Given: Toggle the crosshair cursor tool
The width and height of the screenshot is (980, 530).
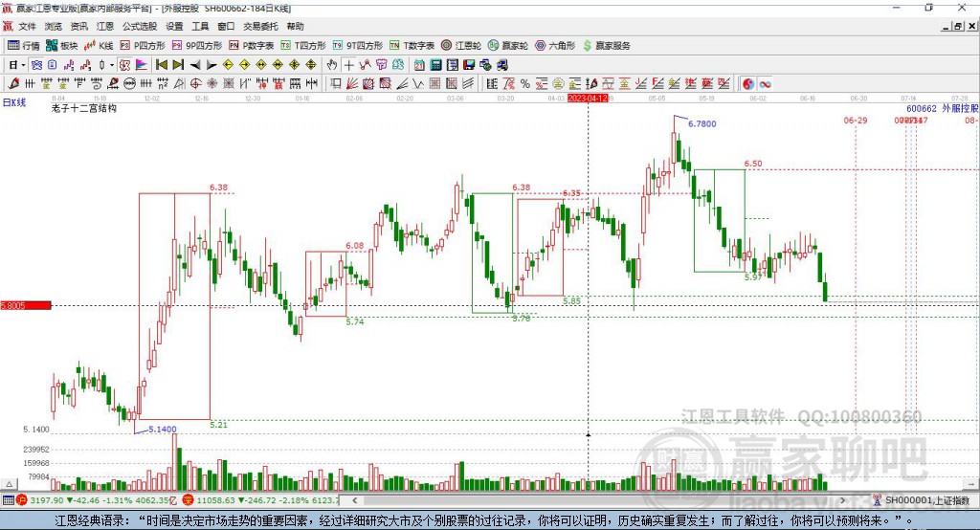Looking at the screenshot, I should coord(348,65).
